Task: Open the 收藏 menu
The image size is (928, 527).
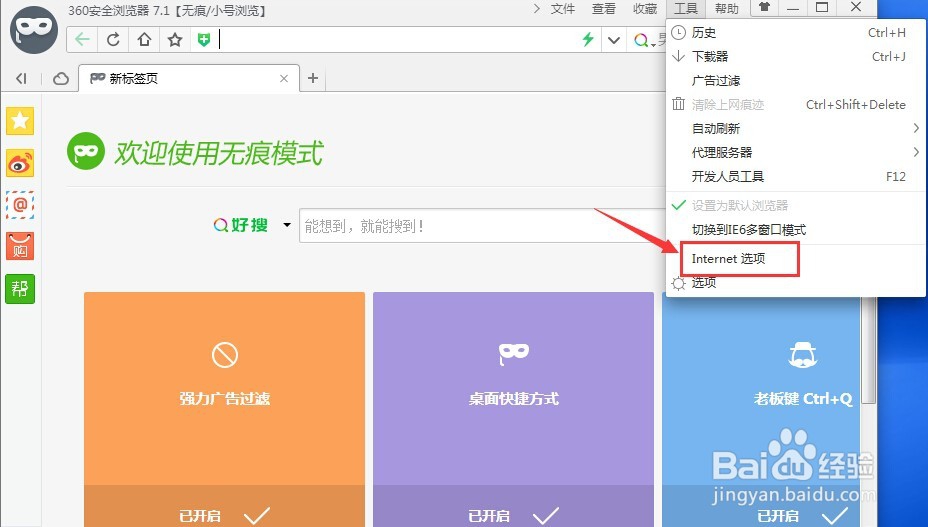Action: [x=645, y=9]
